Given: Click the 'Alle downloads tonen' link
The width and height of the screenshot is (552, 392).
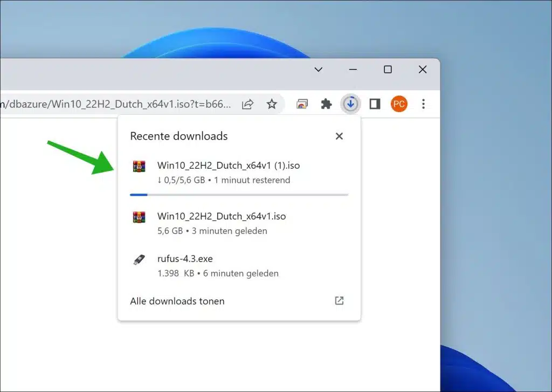Looking at the screenshot, I should tap(177, 301).
